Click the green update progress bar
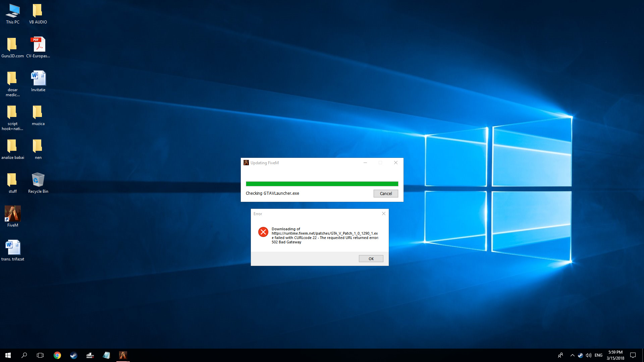Image resolution: width=644 pixels, height=362 pixels. [322, 184]
